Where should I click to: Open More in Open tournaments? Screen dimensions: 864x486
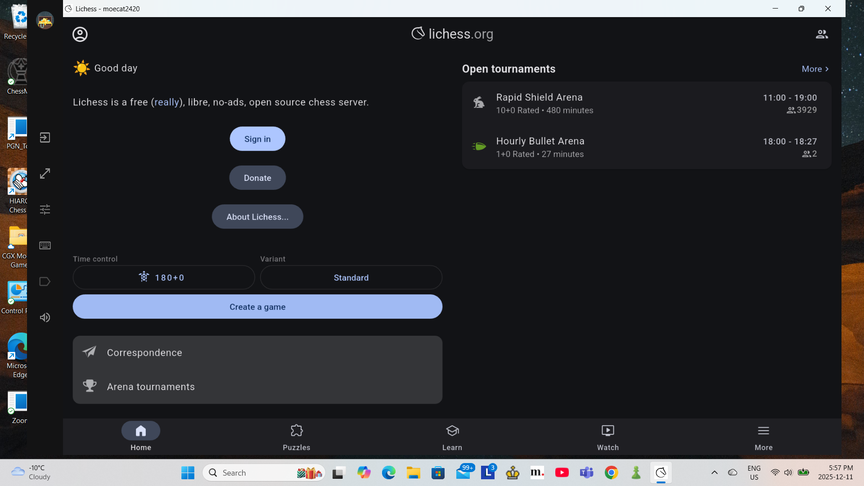[815, 69]
